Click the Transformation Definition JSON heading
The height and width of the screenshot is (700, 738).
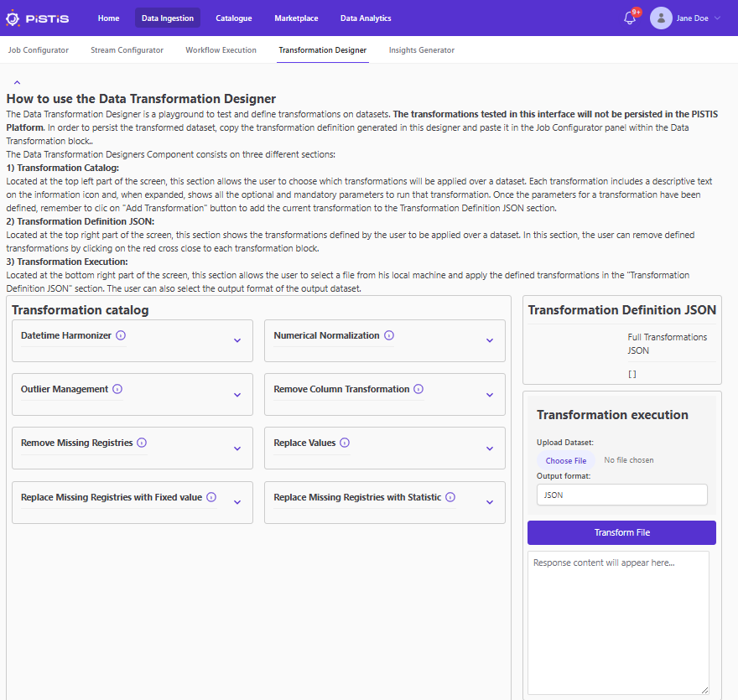[621, 310]
